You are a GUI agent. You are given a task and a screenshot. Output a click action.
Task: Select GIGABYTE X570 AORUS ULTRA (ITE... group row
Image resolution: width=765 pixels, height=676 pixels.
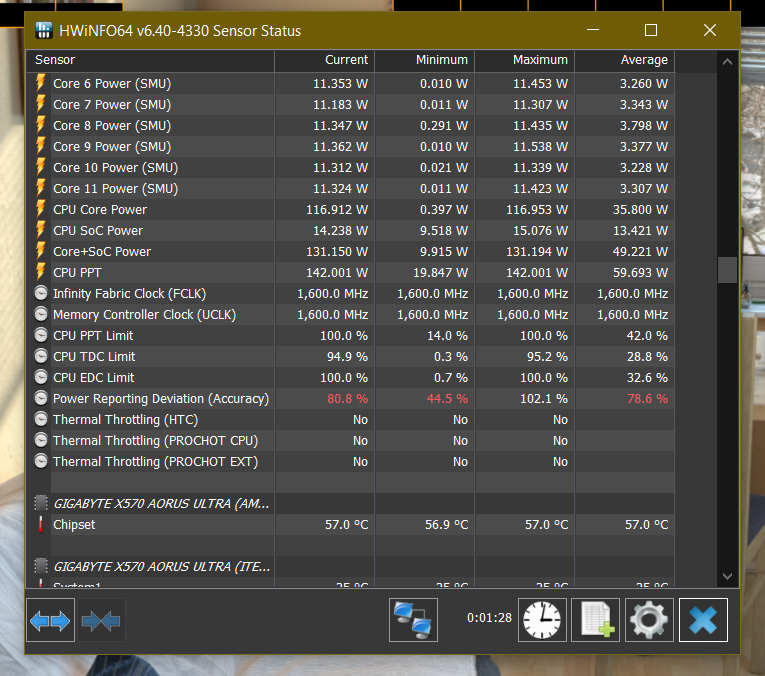pos(350,566)
